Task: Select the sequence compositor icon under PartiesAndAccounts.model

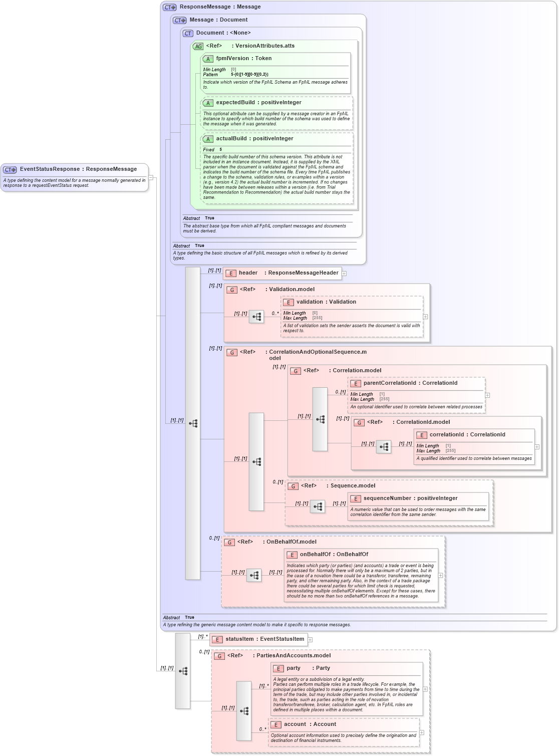Action: (244, 710)
